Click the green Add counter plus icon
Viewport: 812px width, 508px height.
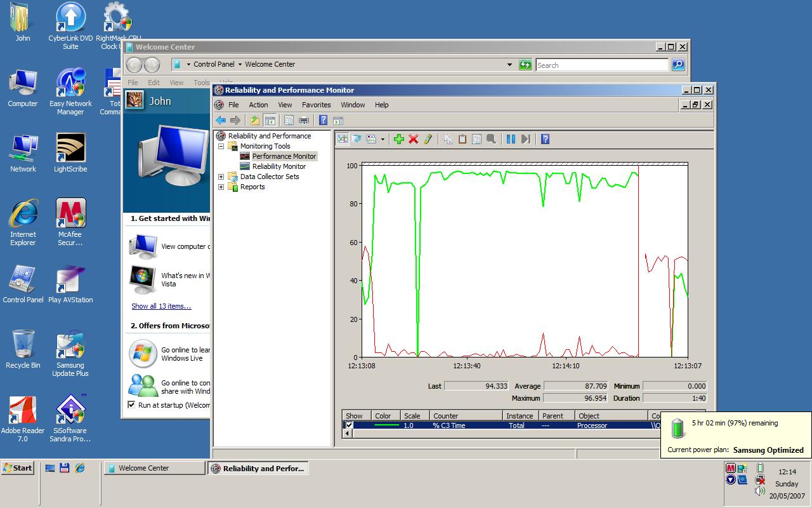398,139
